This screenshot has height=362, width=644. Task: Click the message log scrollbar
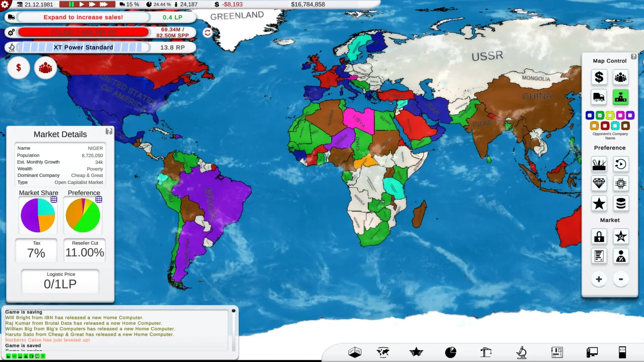click(x=233, y=330)
